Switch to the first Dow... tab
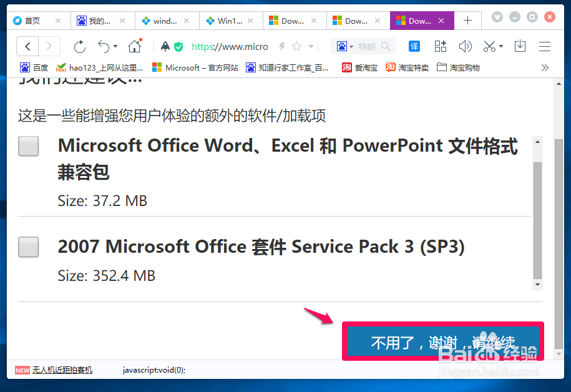The image size is (571, 392). pyautogui.click(x=293, y=21)
